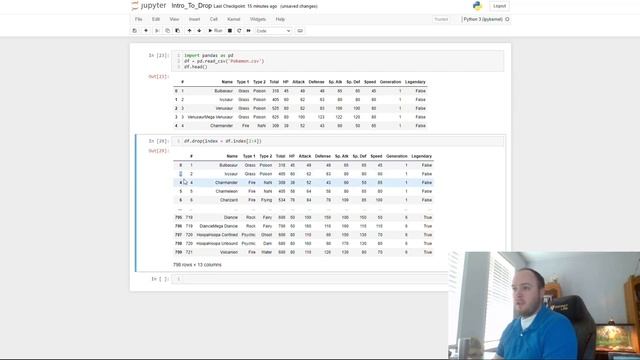The image size is (640, 360).
Task: Click the Logout button
Action: coord(499,6)
